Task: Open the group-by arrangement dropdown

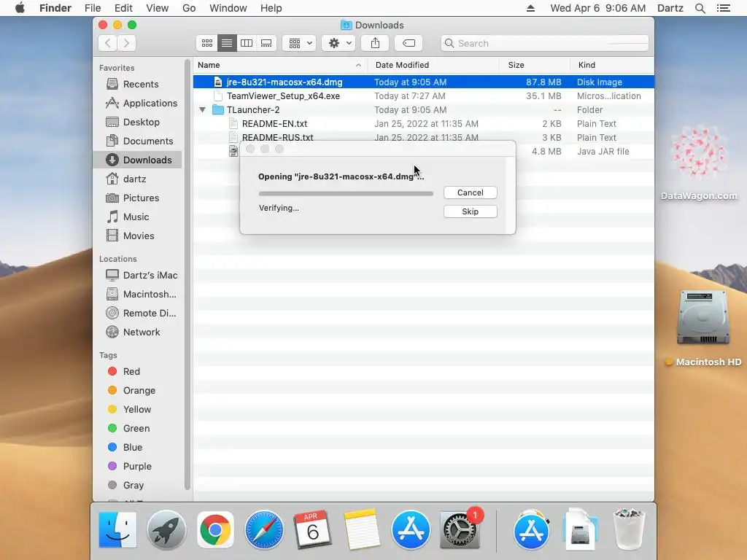Action: [299, 43]
